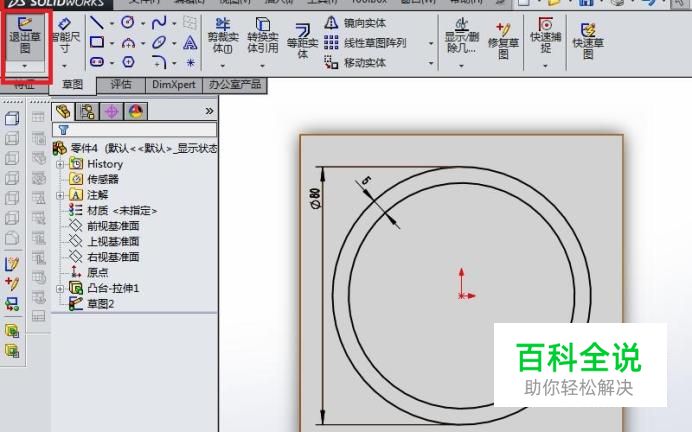Select 草图2 in the feature tree
The height and width of the screenshot is (432, 692).
click(x=92, y=304)
